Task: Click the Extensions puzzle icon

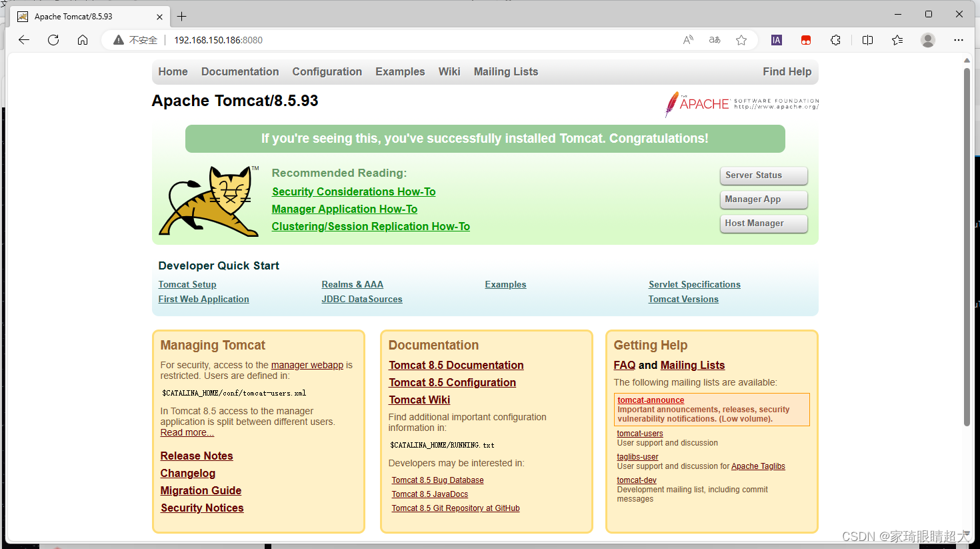Action: (835, 40)
